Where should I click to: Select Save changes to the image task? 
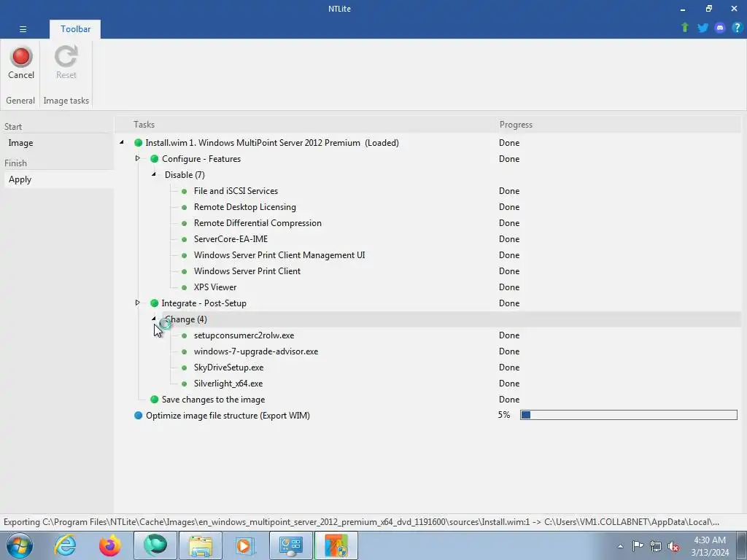pos(214,400)
